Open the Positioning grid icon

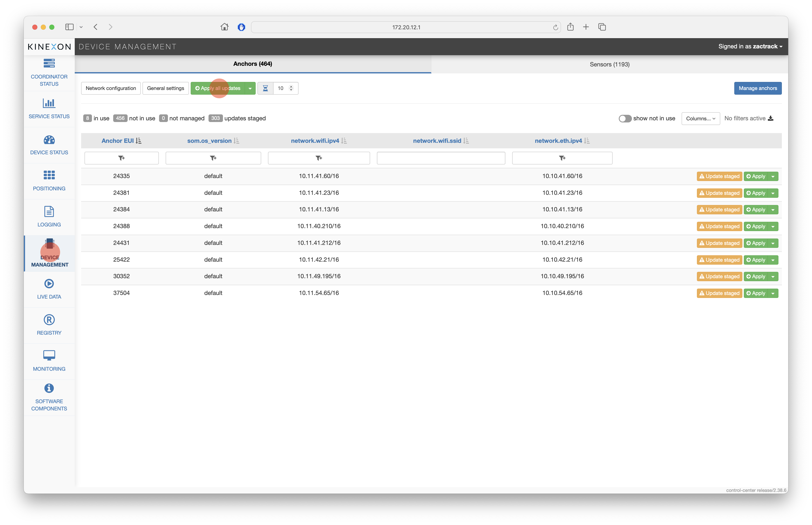pos(49,175)
